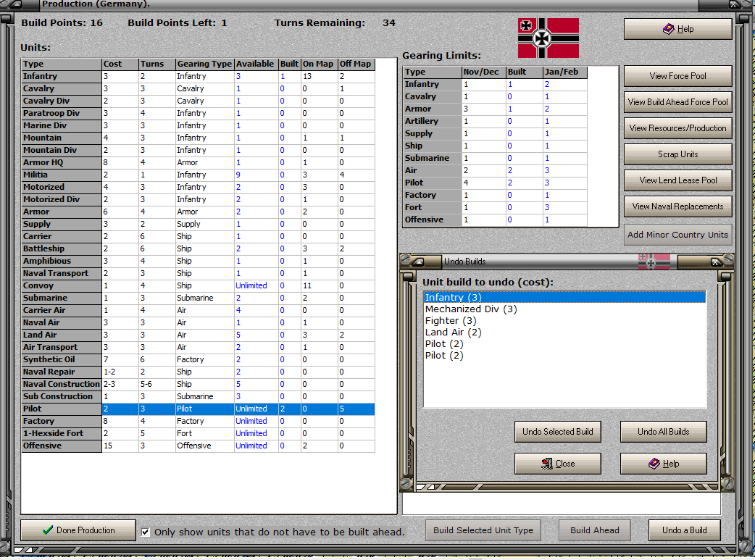Click the X on Undo Builds title bar
Image resolution: width=755 pixels, height=560 pixels.
click(x=716, y=262)
